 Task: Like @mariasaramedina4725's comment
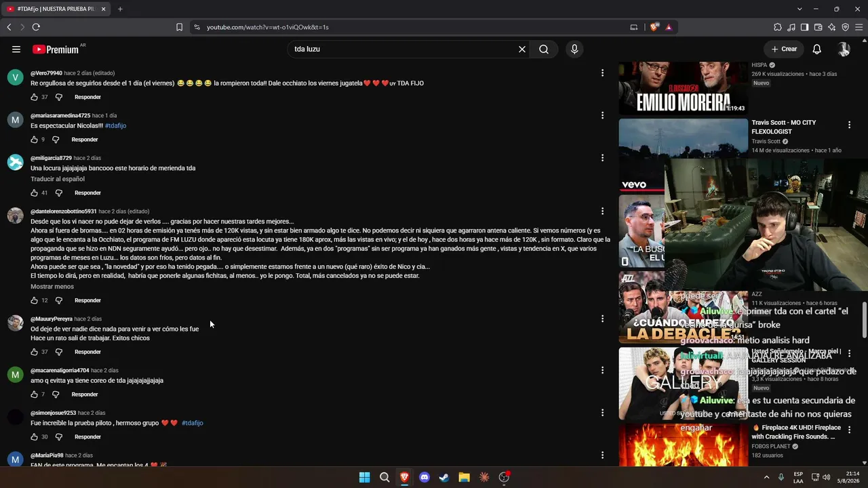34,140
